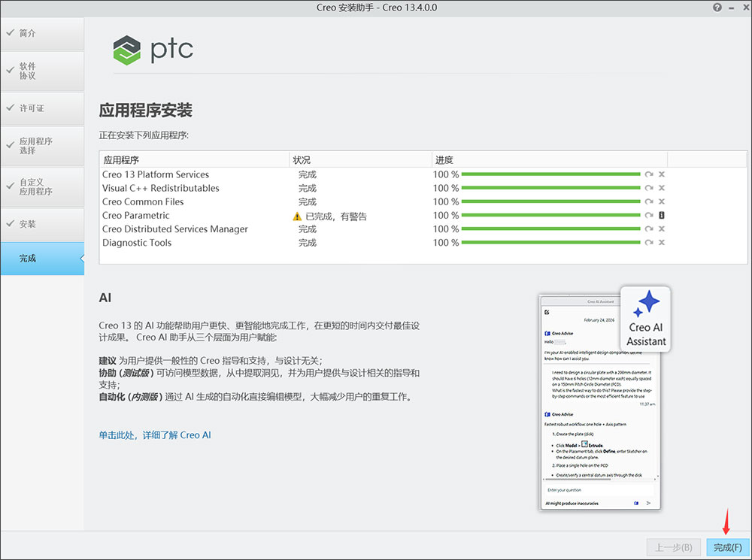Click the Diagnostic Tools progress bar
Screen dimensions: 752x560
550,242
